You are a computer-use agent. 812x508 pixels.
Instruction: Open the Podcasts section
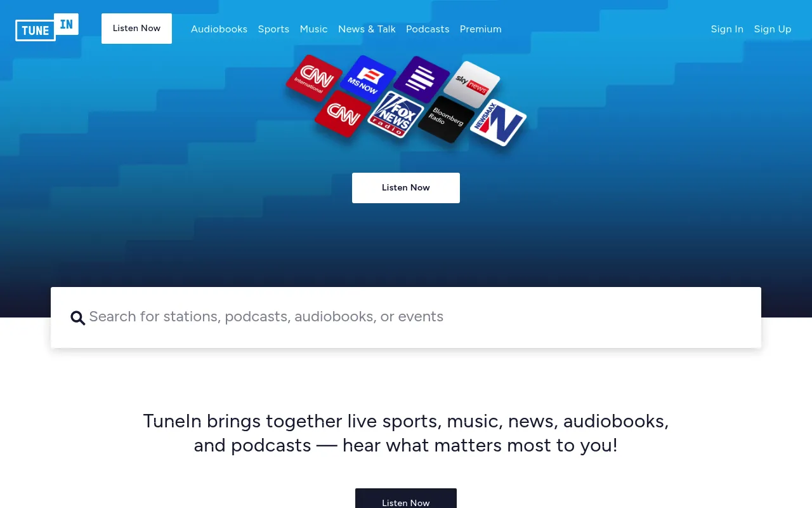tap(428, 29)
